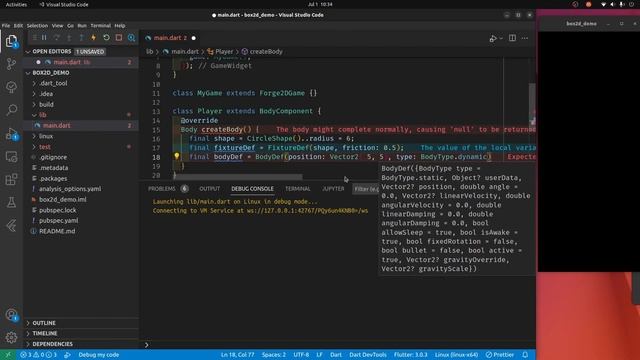The width and height of the screenshot is (640, 360).
Task: Open the Search view in activity bar
Action: tap(11, 110)
